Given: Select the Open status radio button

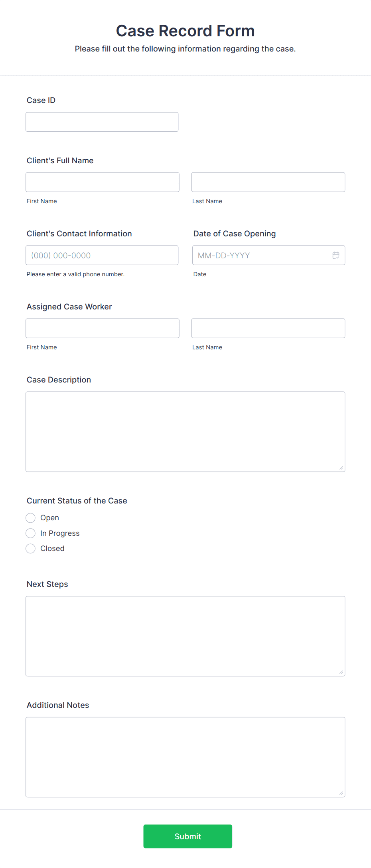Looking at the screenshot, I should tap(31, 517).
